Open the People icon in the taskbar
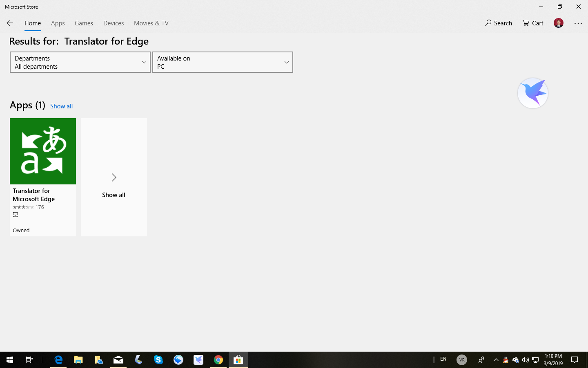588x368 pixels. [x=481, y=360]
